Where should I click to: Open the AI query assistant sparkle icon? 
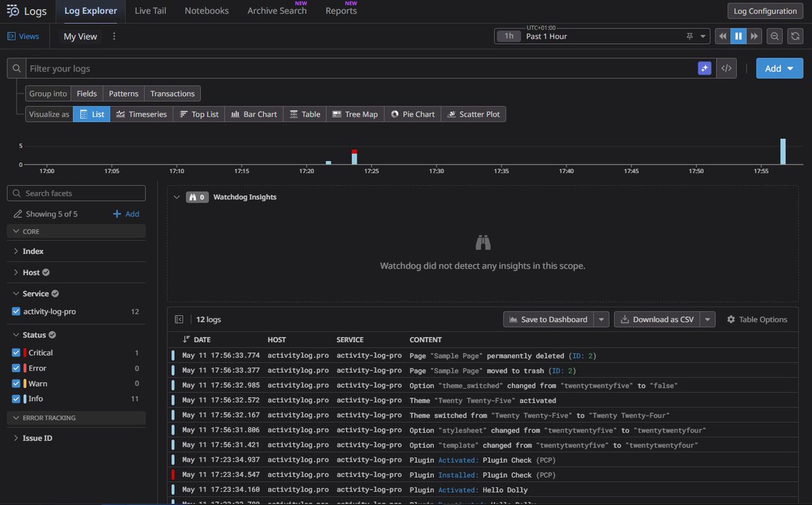point(705,68)
